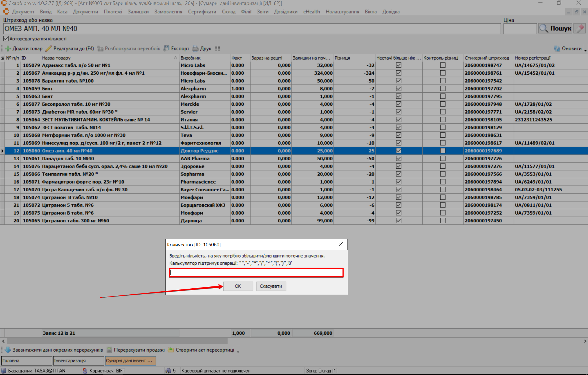Screen dimensions: 588x375
Task: Toggle Авторедагування кількості checkbox
Action: tap(6, 39)
